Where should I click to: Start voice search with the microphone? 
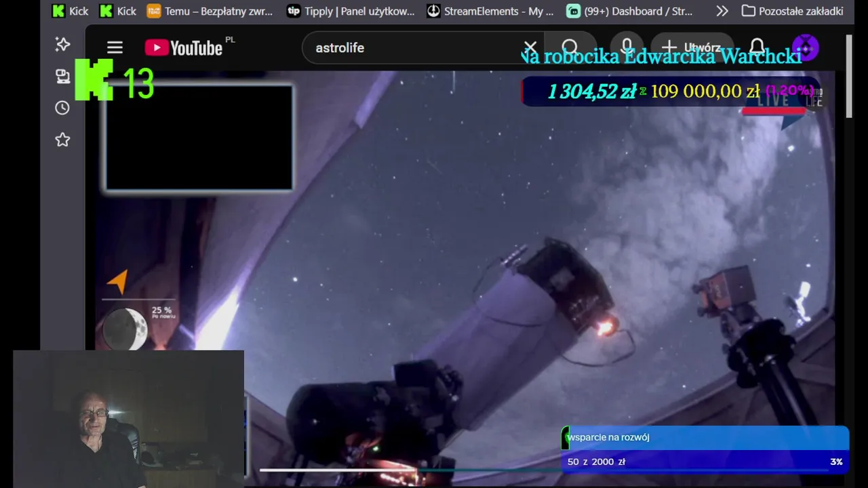tap(627, 47)
